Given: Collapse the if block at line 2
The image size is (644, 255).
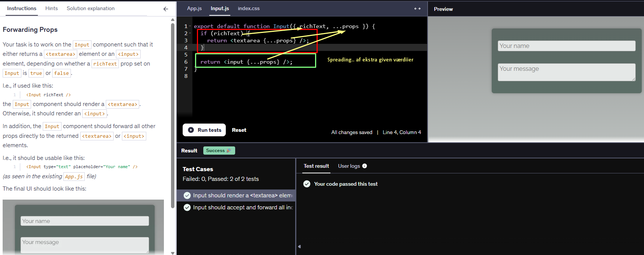Looking at the screenshot, I should pos(190,33).
